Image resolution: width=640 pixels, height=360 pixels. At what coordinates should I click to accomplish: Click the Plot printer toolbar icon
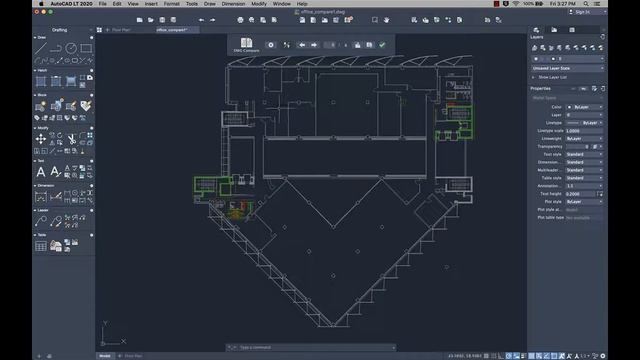240,20
